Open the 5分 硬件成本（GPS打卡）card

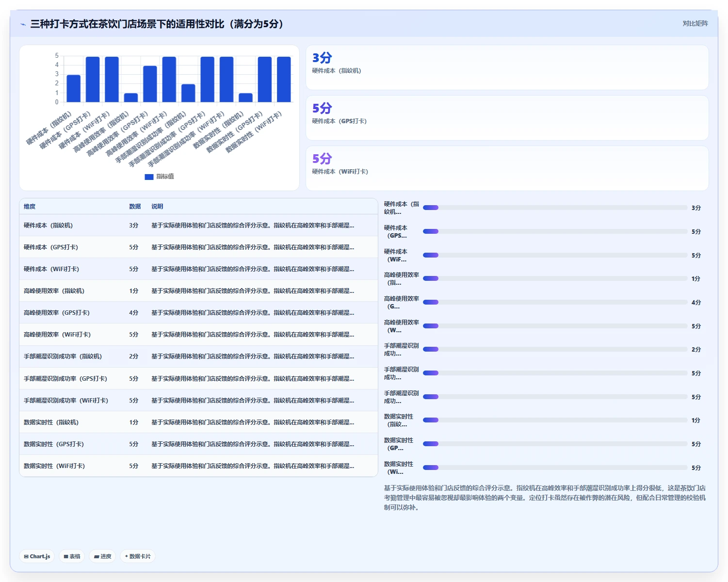[x=507, y=118]
